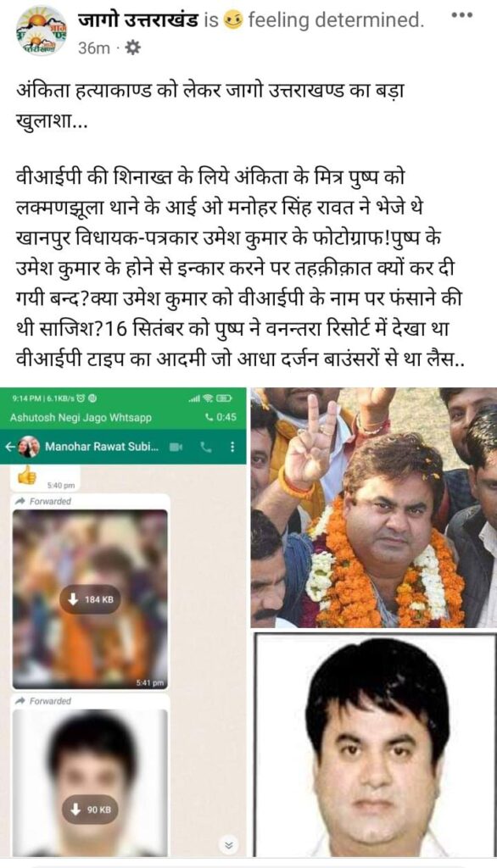
Task: Tap the thumbs-up emoji message
Action: click(26, 475)
